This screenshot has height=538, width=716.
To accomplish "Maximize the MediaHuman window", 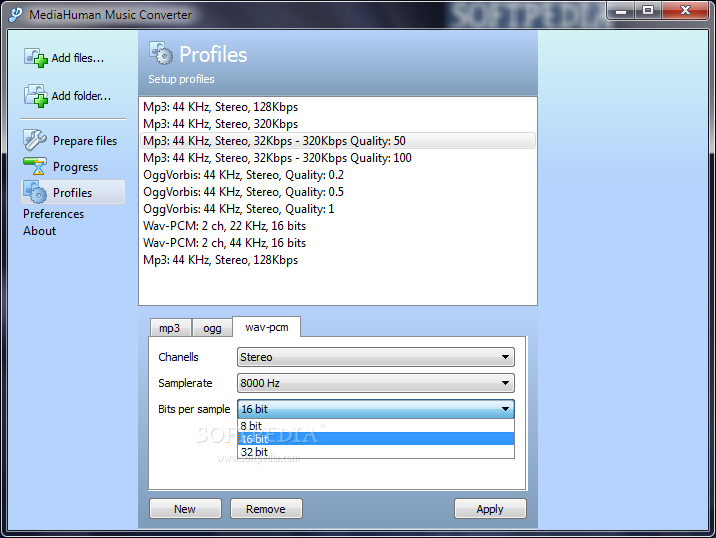I will (648, 10).
